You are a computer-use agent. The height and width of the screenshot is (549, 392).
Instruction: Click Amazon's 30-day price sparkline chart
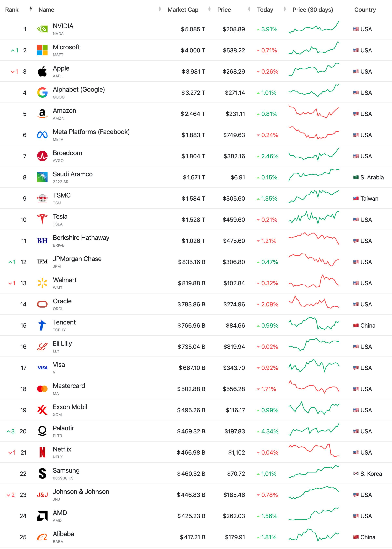pyautogui.click(x=314, y=112)
